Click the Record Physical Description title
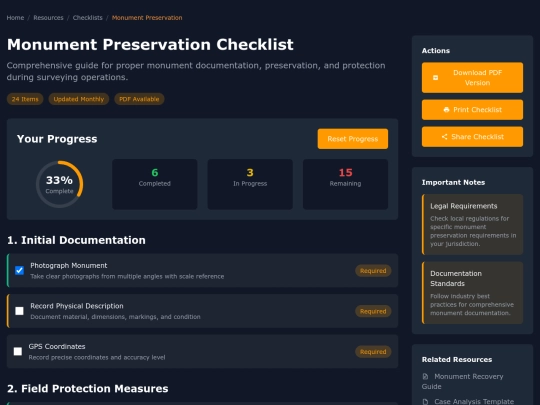540x405 pixels. click(x=77, y=306)
